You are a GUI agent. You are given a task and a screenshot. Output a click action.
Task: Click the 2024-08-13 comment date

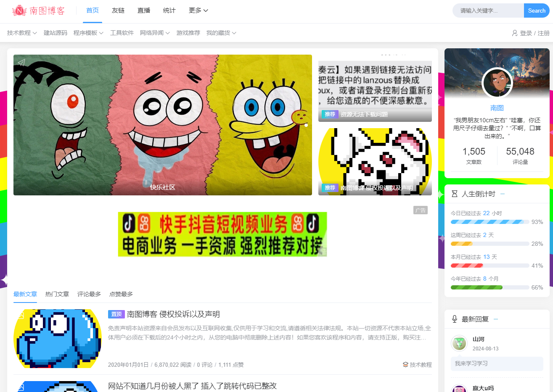(485, 349)
